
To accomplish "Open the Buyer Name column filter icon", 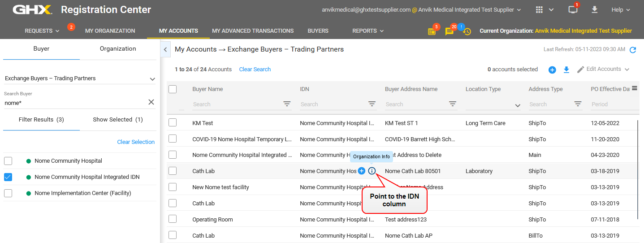I will point(287,104).
